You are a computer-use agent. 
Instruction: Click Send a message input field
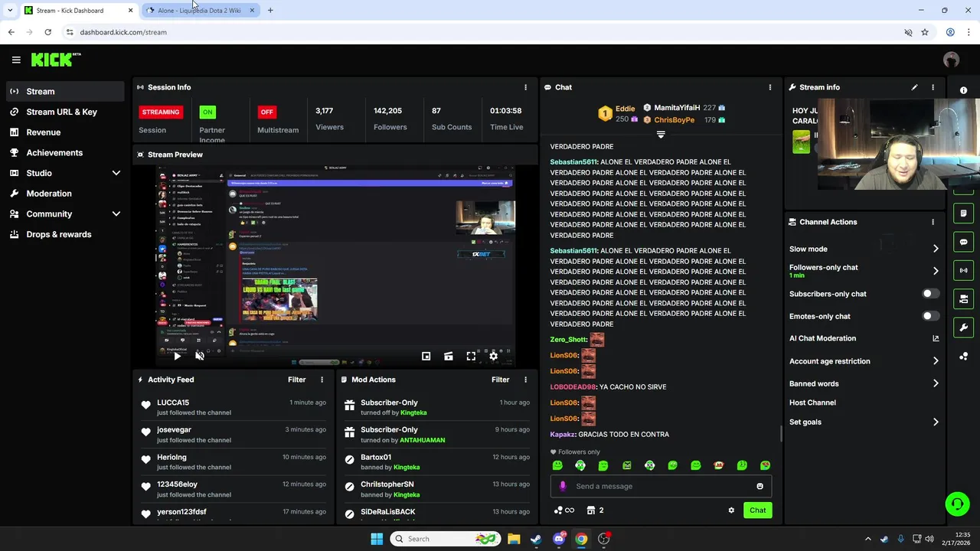[x=661, y=486]
